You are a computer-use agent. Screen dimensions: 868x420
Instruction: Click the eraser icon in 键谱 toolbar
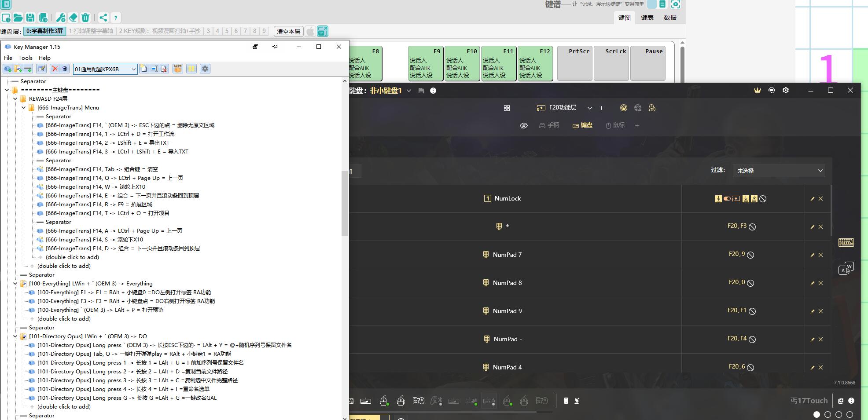(x=73, y=18)
